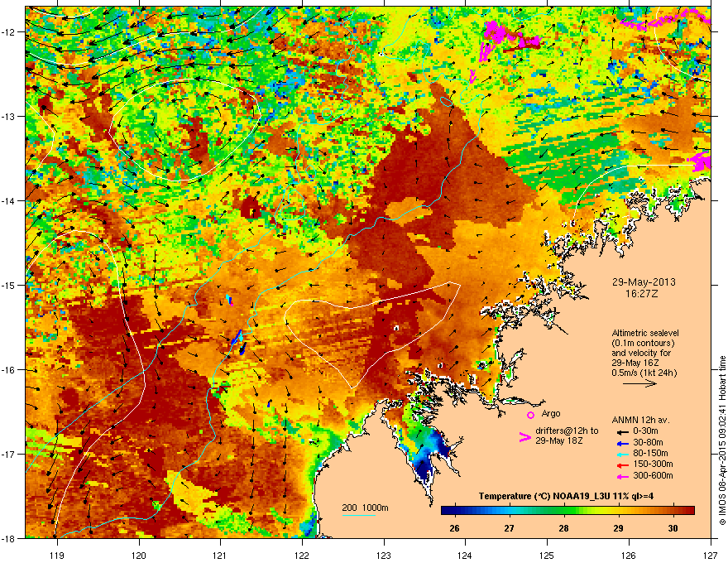
Task: Click the red 150-300m arrow legend symbol
Action: [622, 464]
